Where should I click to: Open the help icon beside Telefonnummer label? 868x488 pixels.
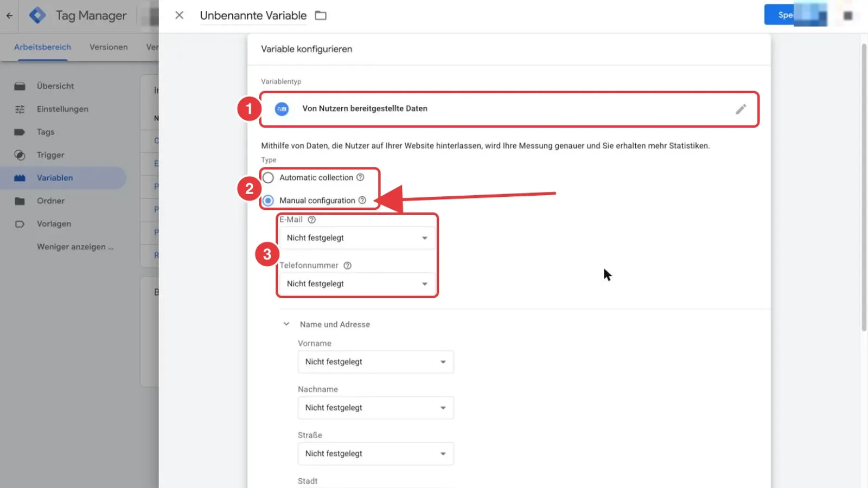tap(348, 265)
